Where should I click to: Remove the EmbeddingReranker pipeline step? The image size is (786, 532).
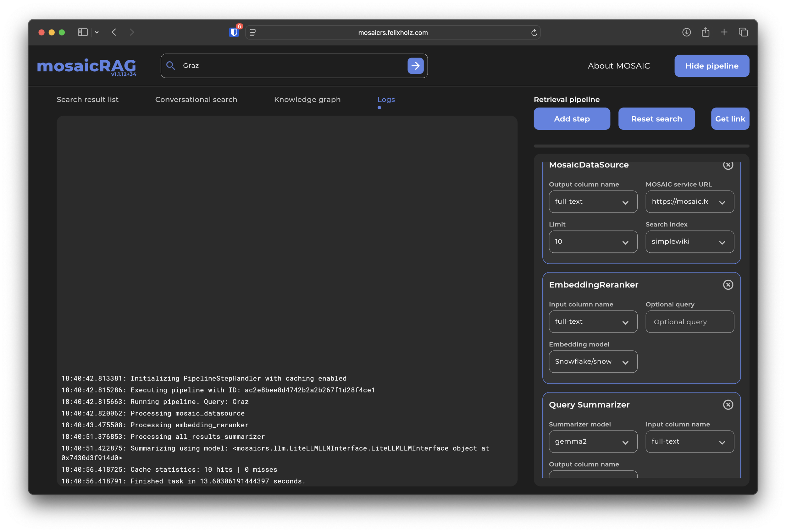pos(728,285)
